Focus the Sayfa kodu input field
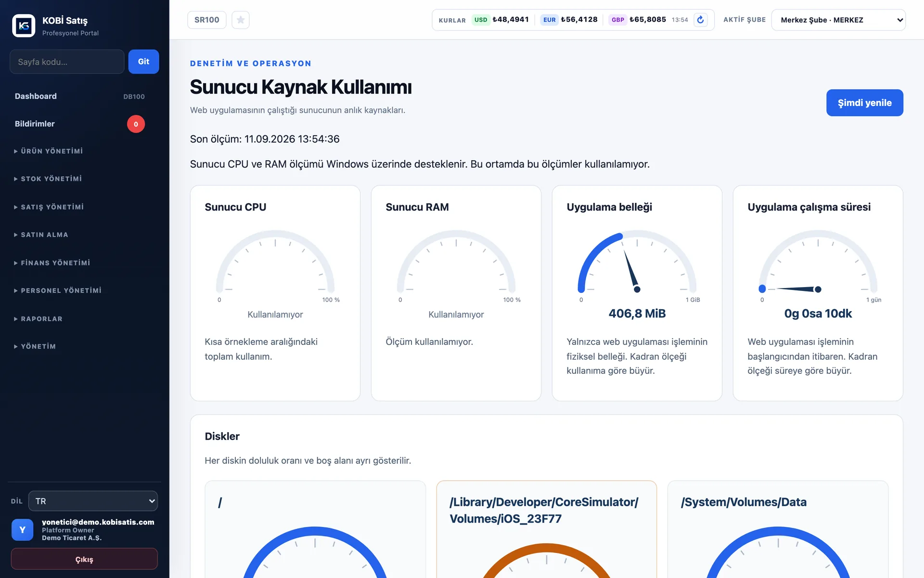This screenshot has height=578, width=924. [x=67, y=62]
